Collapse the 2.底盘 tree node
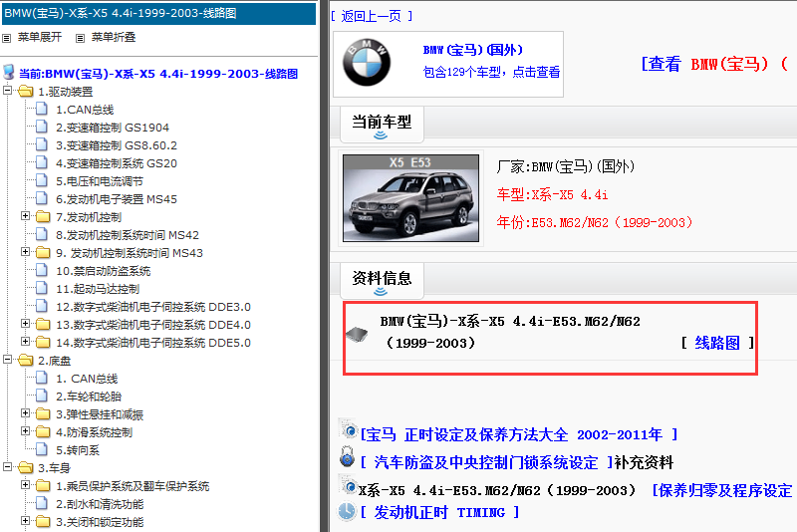 coord(7,360)
